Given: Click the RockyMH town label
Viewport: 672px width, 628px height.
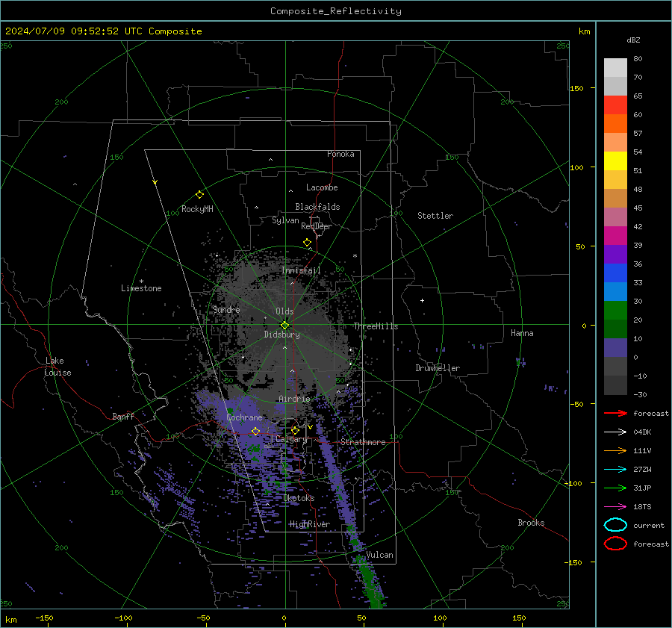Looking at the screenshot, I should point(197,209).
